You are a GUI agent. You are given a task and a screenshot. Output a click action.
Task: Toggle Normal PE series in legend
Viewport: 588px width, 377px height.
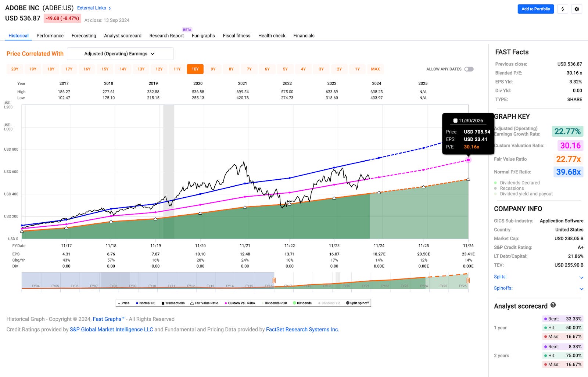click(x=146, y=303)
